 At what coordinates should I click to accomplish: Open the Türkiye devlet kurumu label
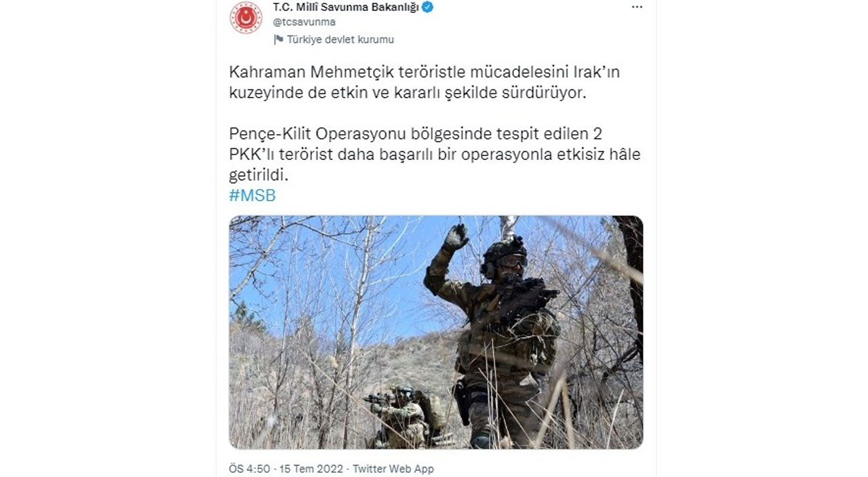pos(340,39)
